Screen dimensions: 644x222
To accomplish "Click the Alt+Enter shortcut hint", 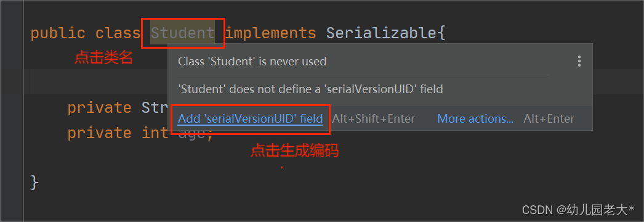I will [549, 119].
